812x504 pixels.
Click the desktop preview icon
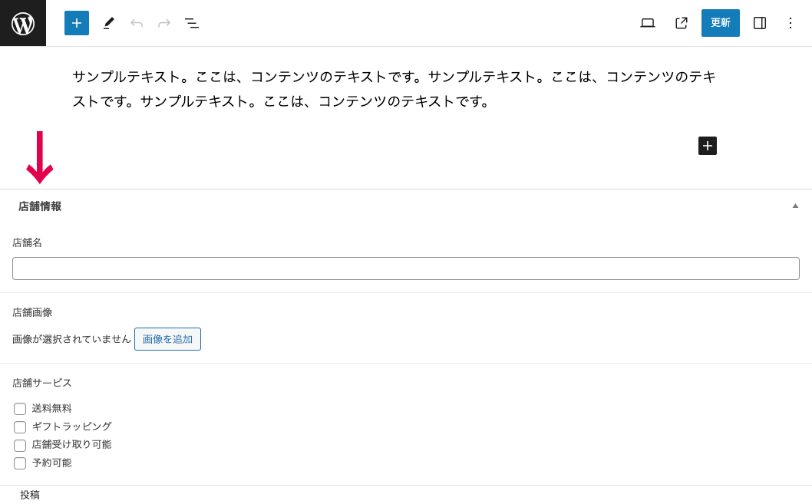[647, 23]
